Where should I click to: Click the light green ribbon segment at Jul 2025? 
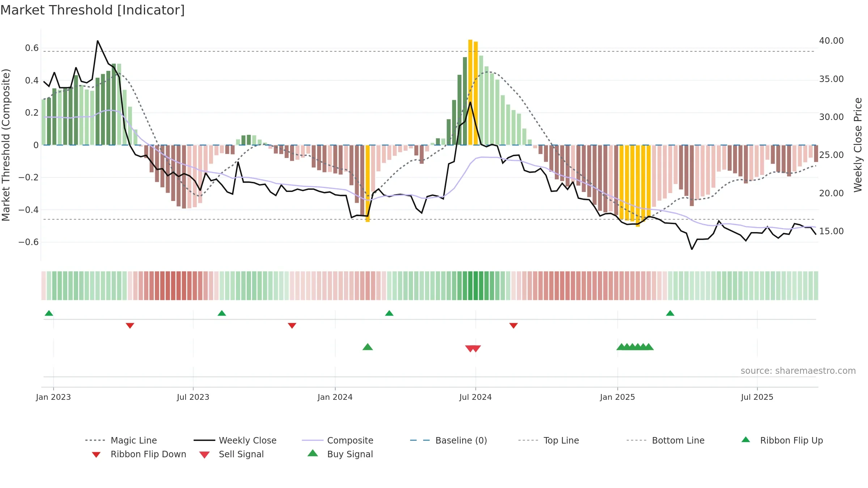click(757, 286)
